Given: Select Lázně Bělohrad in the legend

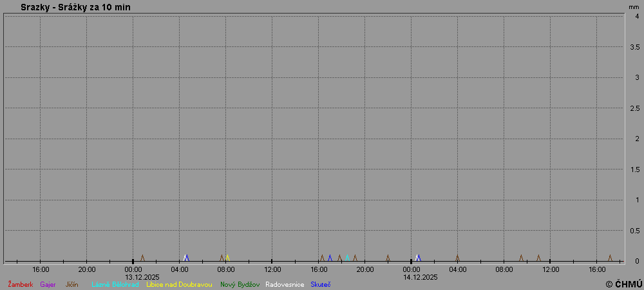Looking at the screenshot, I should [x=115, y=284].
